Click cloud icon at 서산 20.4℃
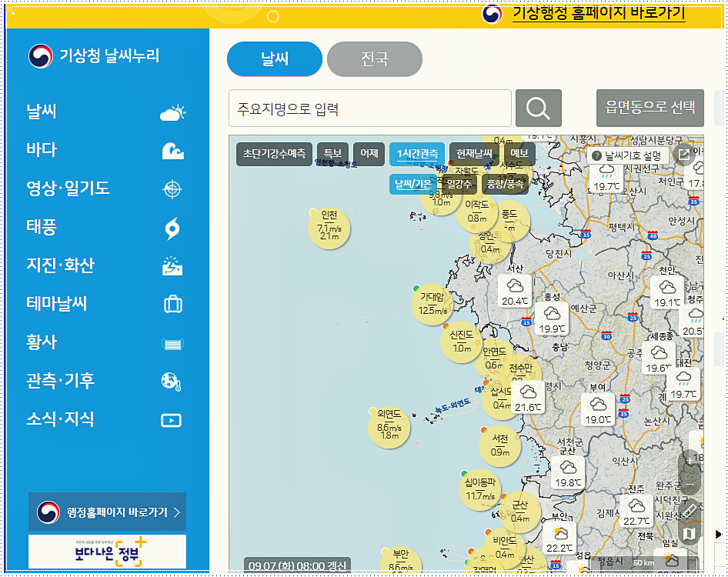This screenshot has width=728, height=577. tap(515, 285)
